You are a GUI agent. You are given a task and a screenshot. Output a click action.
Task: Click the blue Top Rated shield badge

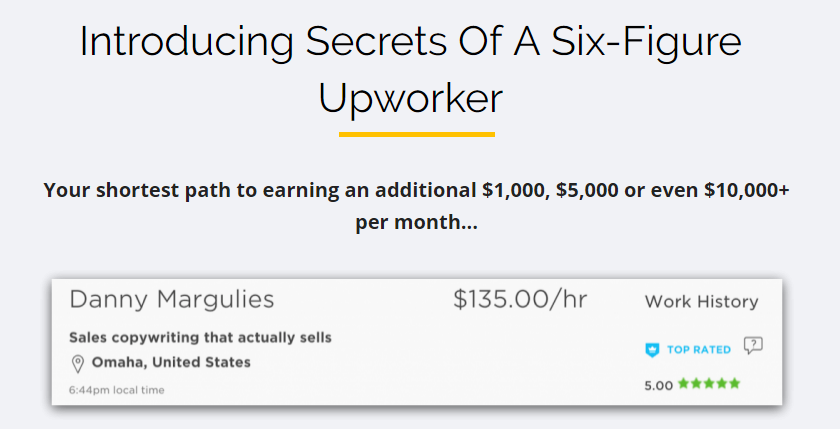point(652,349)
